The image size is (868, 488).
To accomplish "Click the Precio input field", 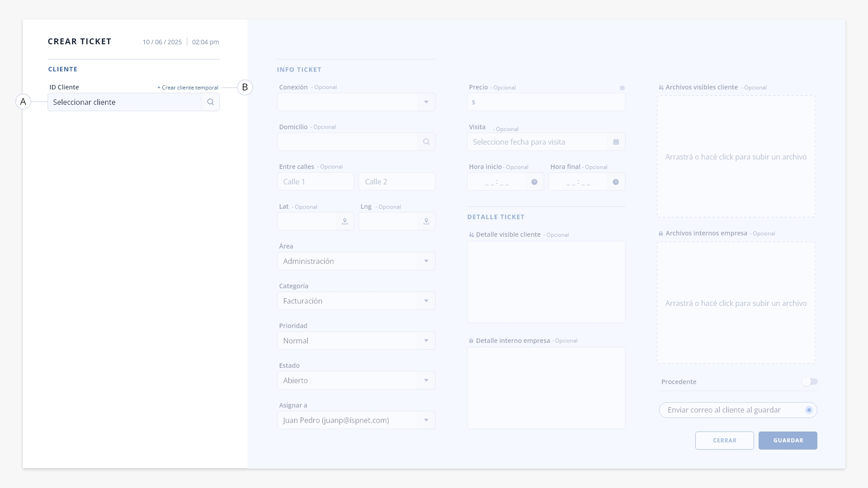I will coord(546,102).
